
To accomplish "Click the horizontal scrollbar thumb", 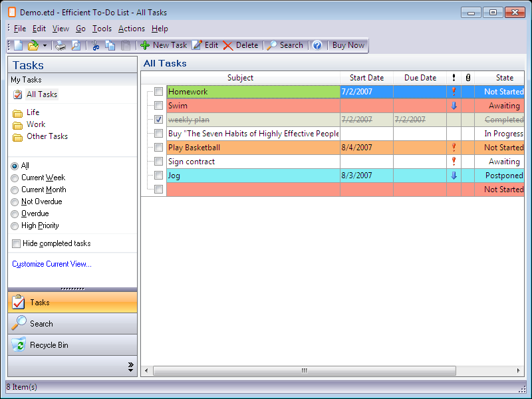I will pos(304,370).
